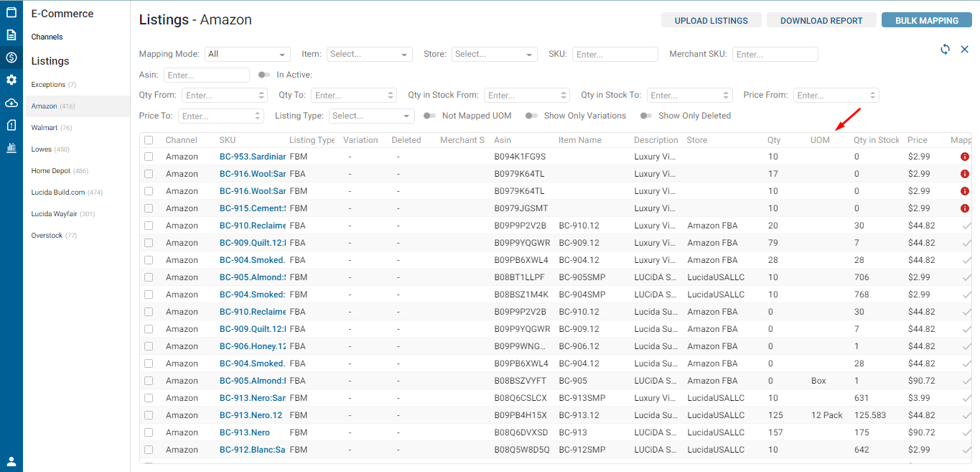This screenshot has height=472, width=980.
Task: Open the gear settings sidebar icon
Action: click(11, 80)
